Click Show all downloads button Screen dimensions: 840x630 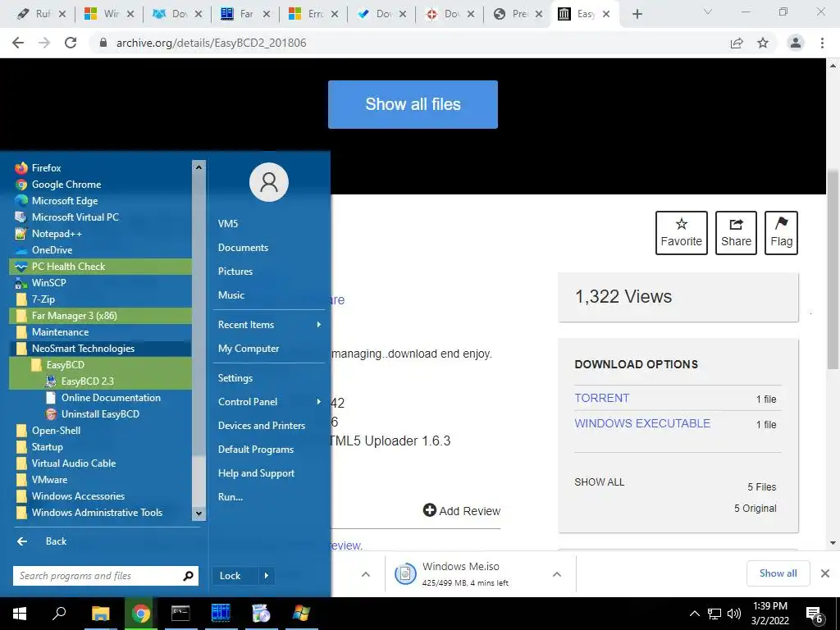[x=778, y=573]
